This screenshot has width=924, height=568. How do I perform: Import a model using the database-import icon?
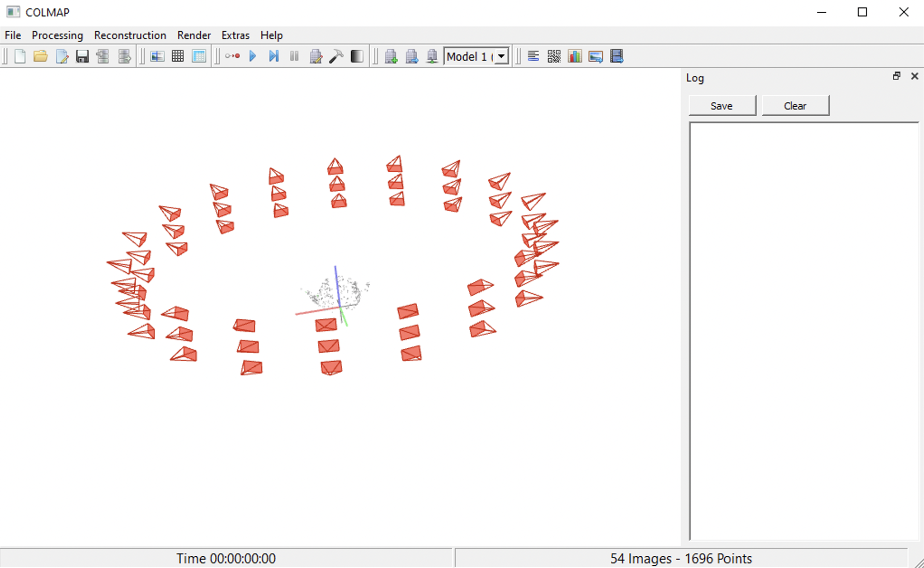(x=103, y=56)
